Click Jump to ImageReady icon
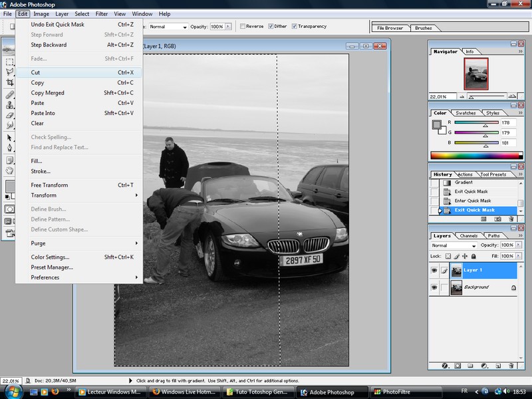Viewport: 532px width, 399px height. 9,233
